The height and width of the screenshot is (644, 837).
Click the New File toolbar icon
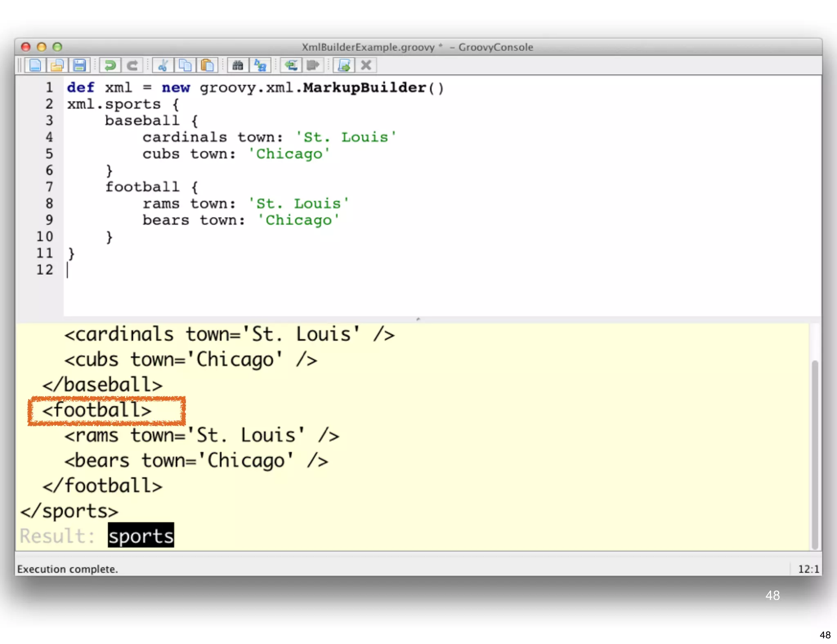(x=35, y=65)
